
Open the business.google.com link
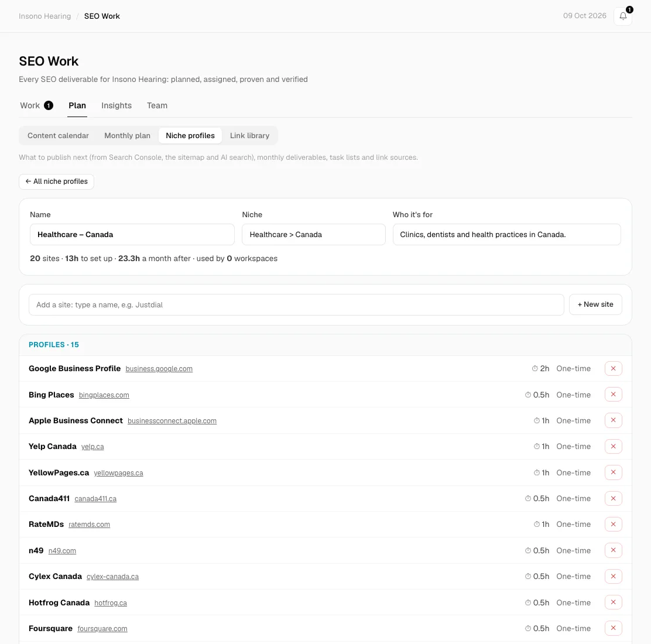[159, 369]
